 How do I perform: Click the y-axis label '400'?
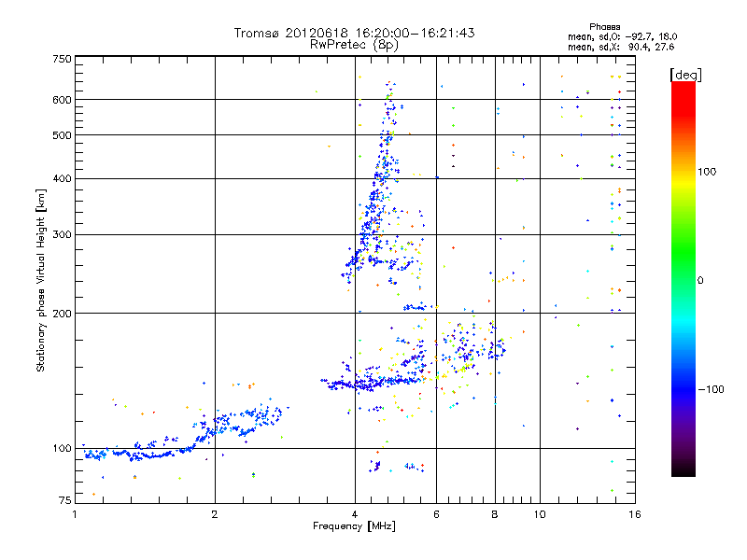tap(62, 178)
